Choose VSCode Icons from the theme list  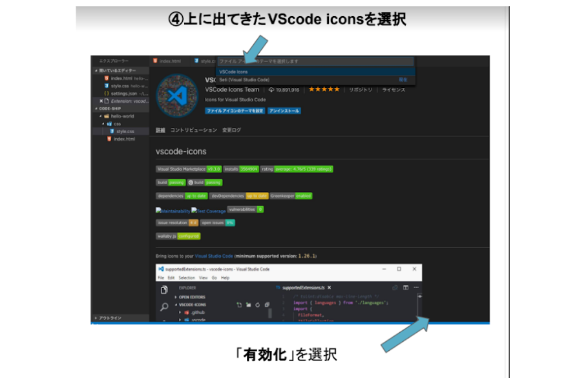[x=316, y=72]
